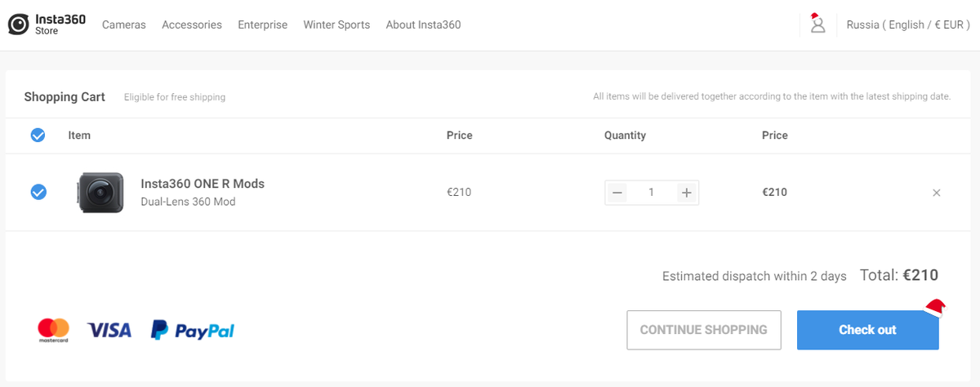The width and height of the screenshot is (980, 387).
Task: Click the quantity input field
Action: point(652,193)
